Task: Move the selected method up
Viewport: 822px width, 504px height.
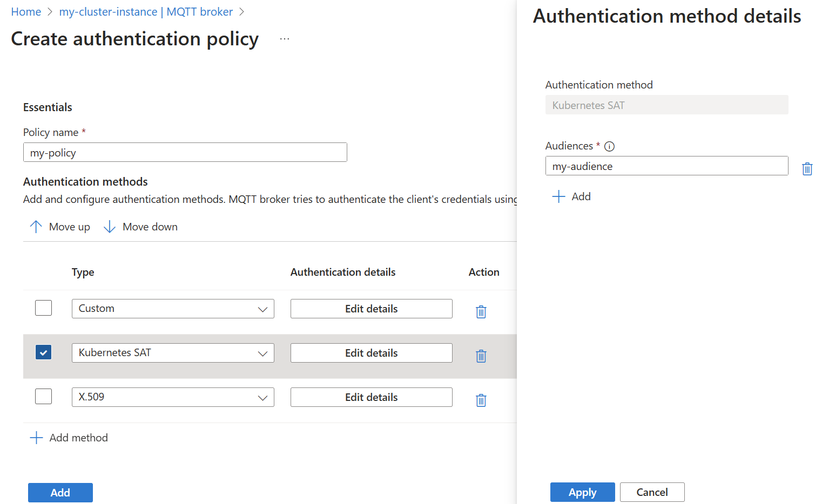Action: tap(59, 226)
